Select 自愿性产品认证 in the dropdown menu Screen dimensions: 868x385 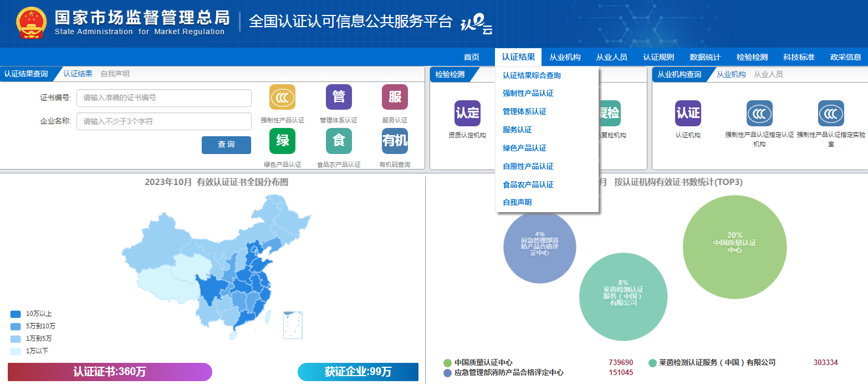pos(528,166)
